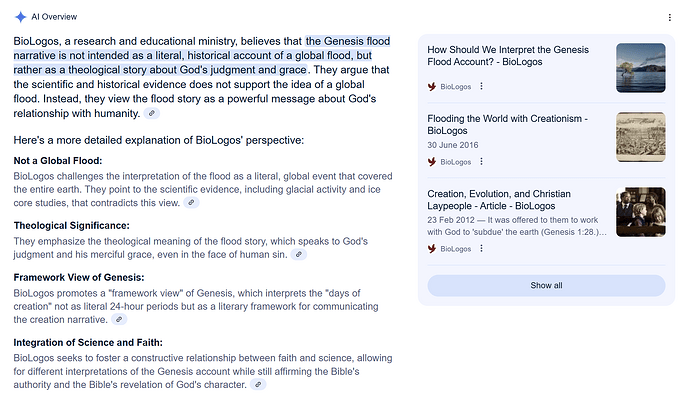
Task: Open 'Creation, Evolution, and Christian Laypeople' article link
Action: click(499, 200)
